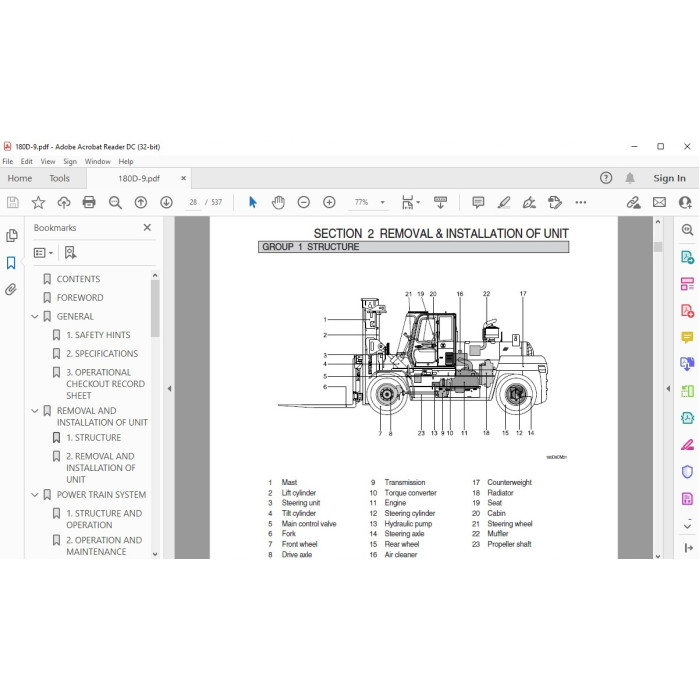The width and height of the screenshot is (700, 700).
Task: Add a new bookmark icon
Action: 70,253
